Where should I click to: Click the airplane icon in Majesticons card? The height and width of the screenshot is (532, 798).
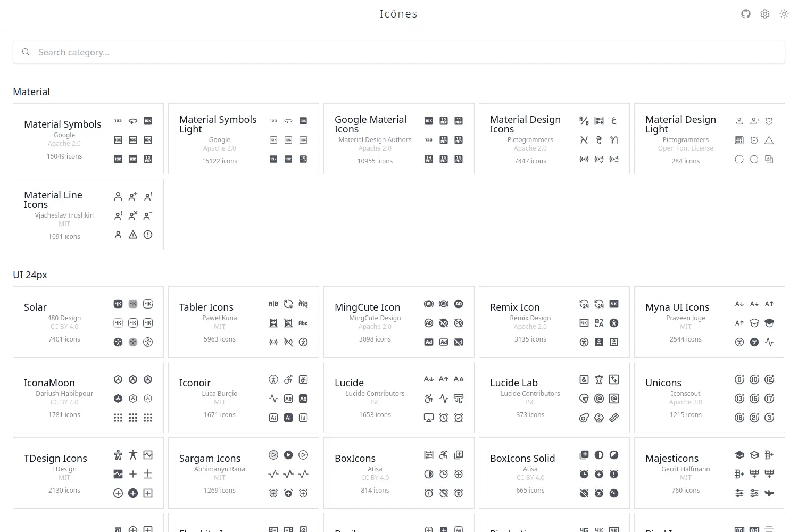[769, 493]
